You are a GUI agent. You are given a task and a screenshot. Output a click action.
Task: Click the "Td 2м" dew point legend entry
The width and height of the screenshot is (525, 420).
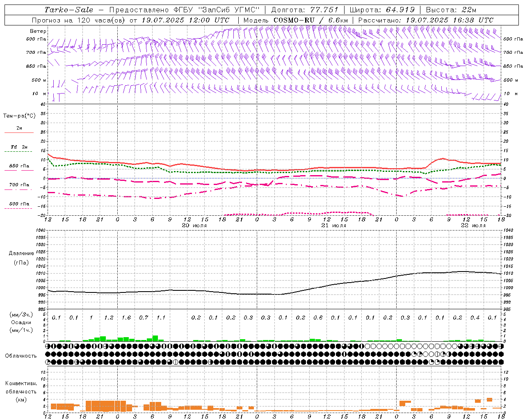19,147
